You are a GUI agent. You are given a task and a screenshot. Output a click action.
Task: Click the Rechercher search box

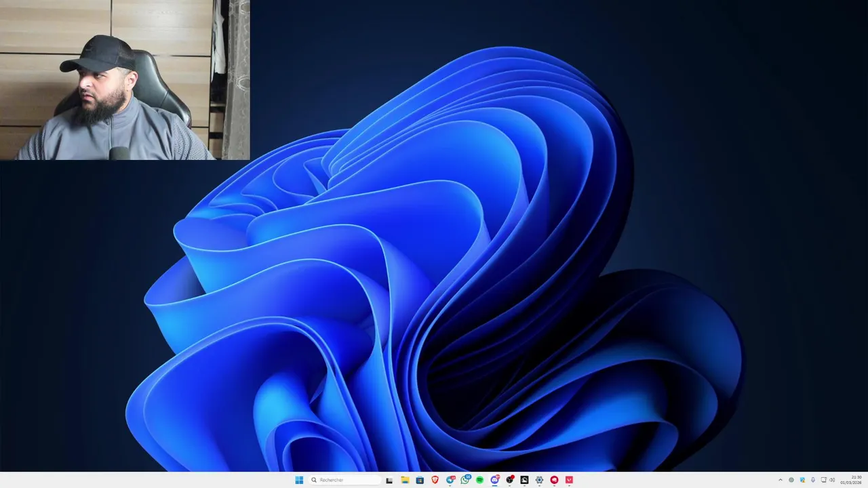pos(344,480)
